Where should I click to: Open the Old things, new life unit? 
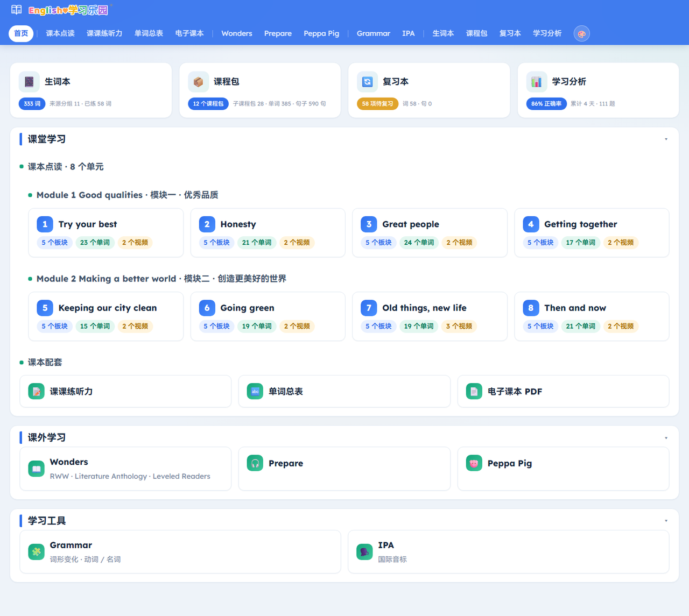pyautogui.click(x=430, y=316)
